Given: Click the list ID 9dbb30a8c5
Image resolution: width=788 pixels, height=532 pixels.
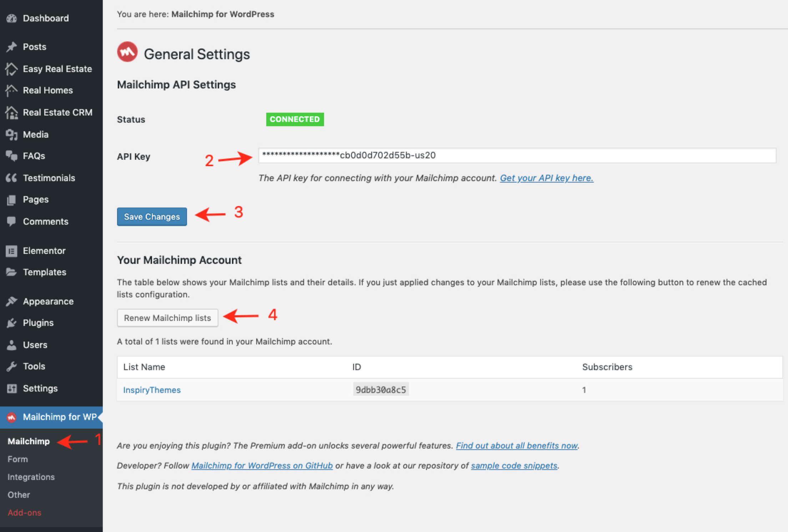Looking at the screenshot, I should click(381, 390).
